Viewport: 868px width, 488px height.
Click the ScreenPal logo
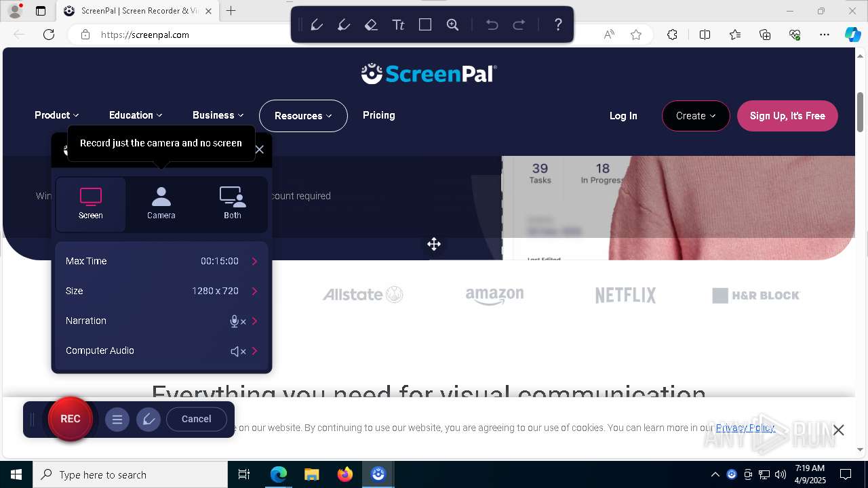429,73
